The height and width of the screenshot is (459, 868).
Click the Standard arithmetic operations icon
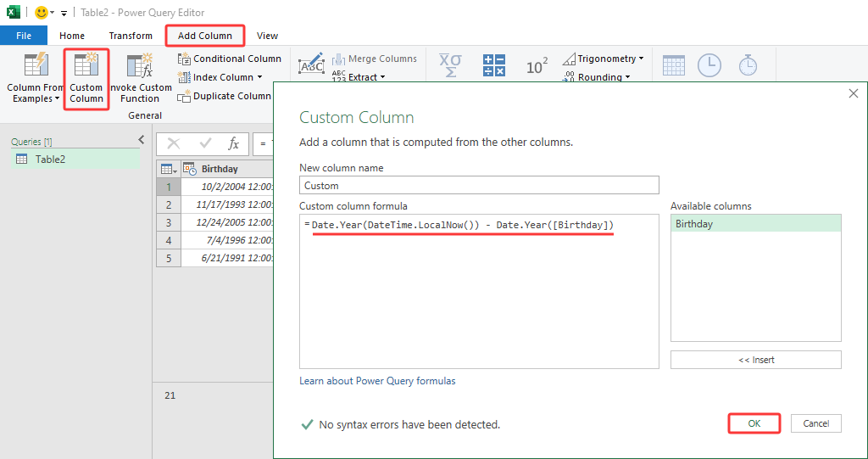[x=493, y=65]
